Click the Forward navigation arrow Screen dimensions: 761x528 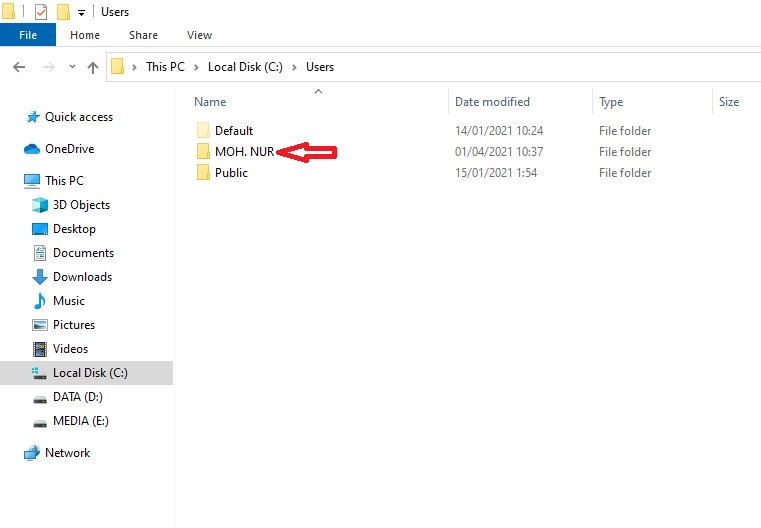tap(49, 67)
